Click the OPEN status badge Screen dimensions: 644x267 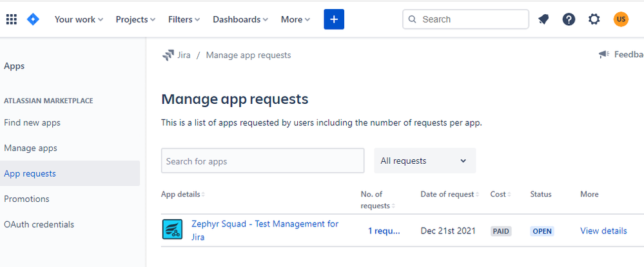click(x=542, y=232)
